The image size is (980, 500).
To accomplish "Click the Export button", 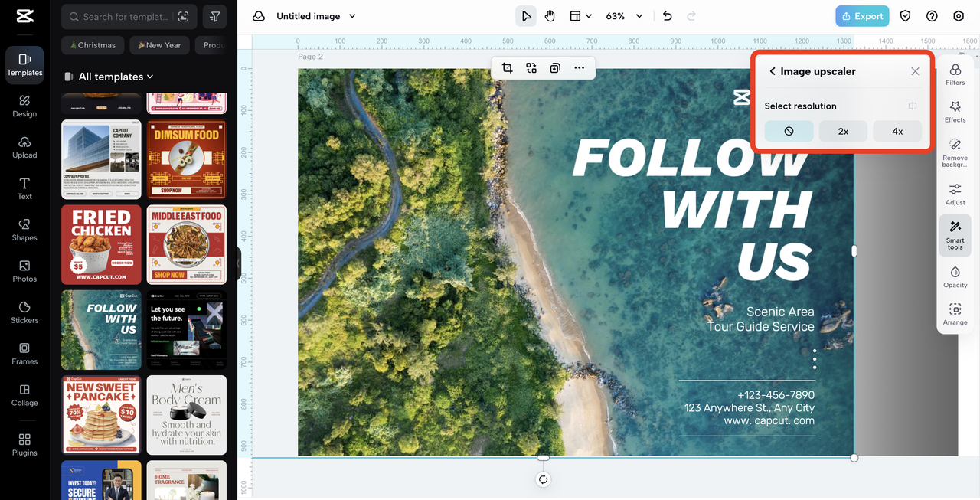I will [x=862, y=16].
